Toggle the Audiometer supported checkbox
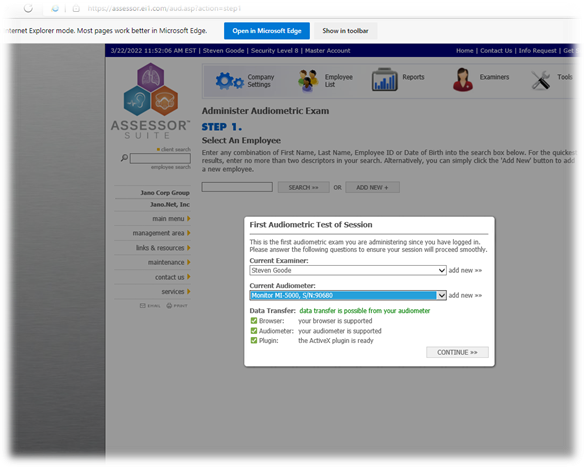This screenshot has width=584, height=467. tap(254, 331)
